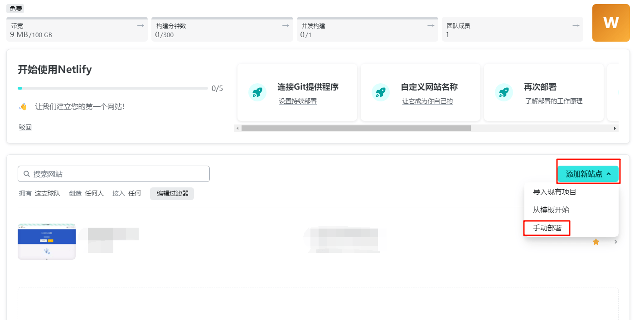Click the 让它成为你自己的 link
Image resolution: width=644 pixels, height=320 pixels.
(427, 101)
